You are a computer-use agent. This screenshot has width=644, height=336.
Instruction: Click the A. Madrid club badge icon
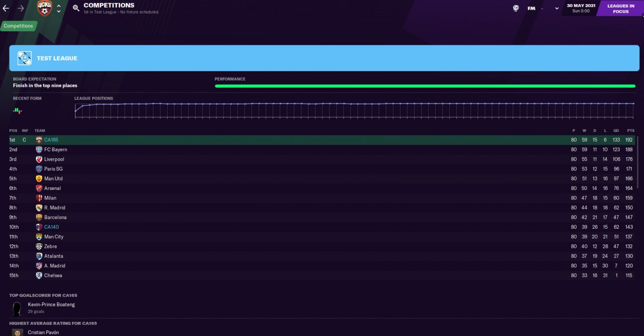39,266
